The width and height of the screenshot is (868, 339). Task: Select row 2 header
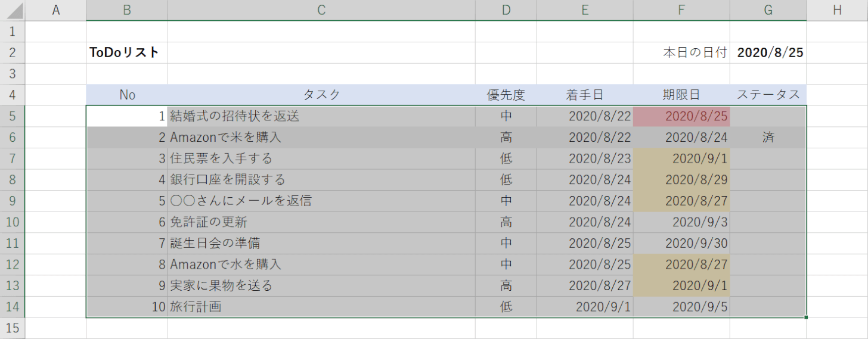point(13,52)
